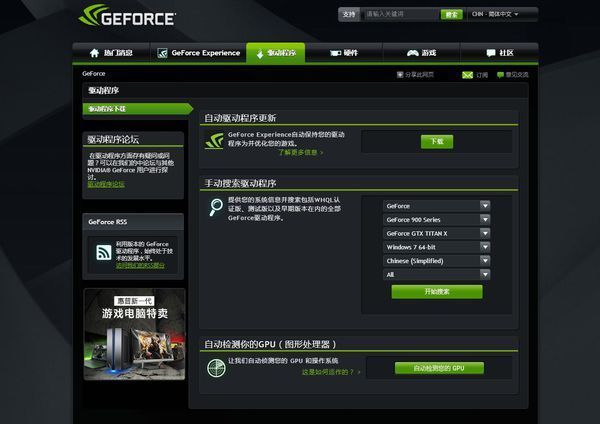Viewport: 600px width, 424px height.
Task: Click the RSS feed icon
Action: pos(103,255)
